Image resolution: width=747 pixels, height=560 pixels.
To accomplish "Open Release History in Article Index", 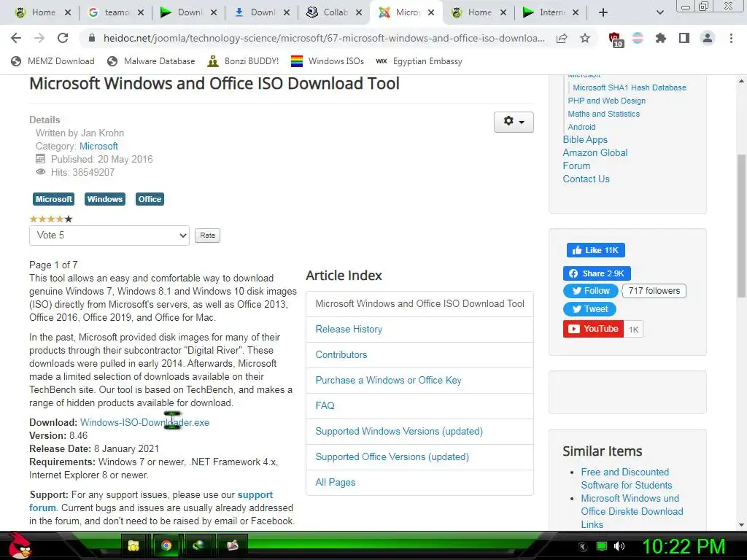I will [349, 329].
